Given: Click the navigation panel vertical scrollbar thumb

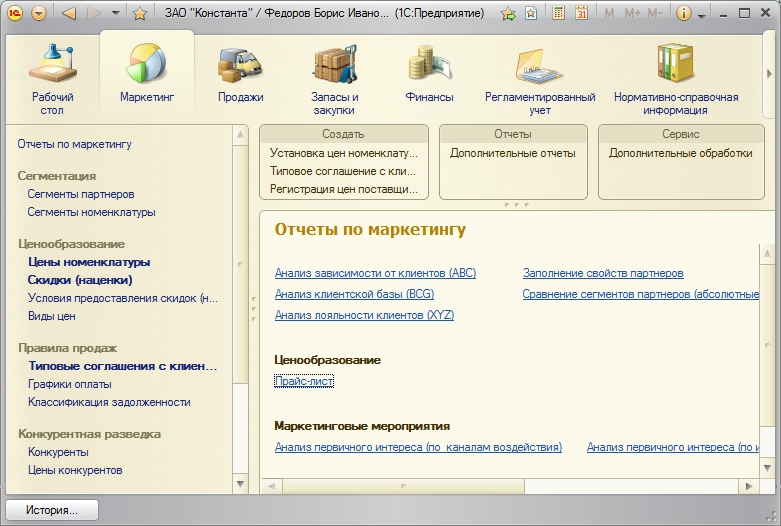Looking at the screenshot, I should [x=240, y=264].
